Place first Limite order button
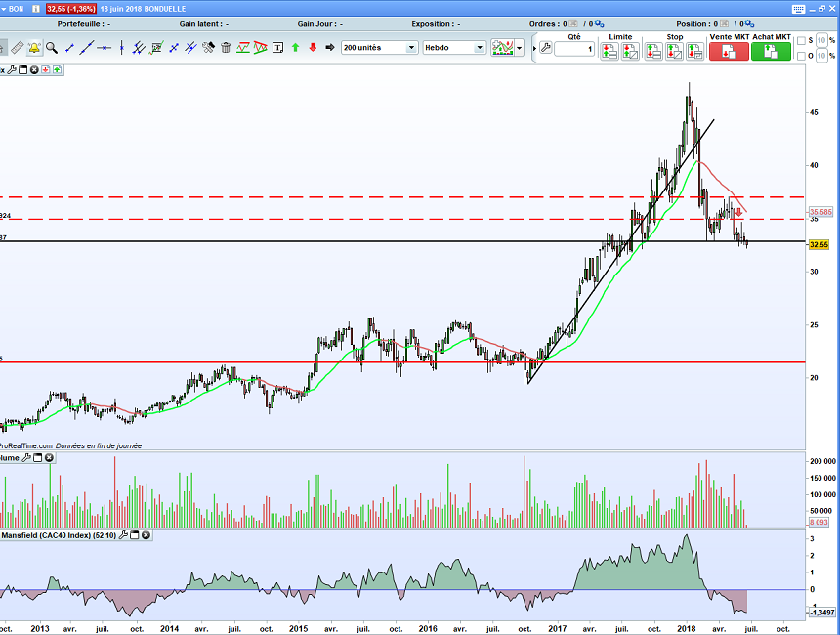This screenshot has width=840, height=635. pyautogui.click(x=609, y=52)
